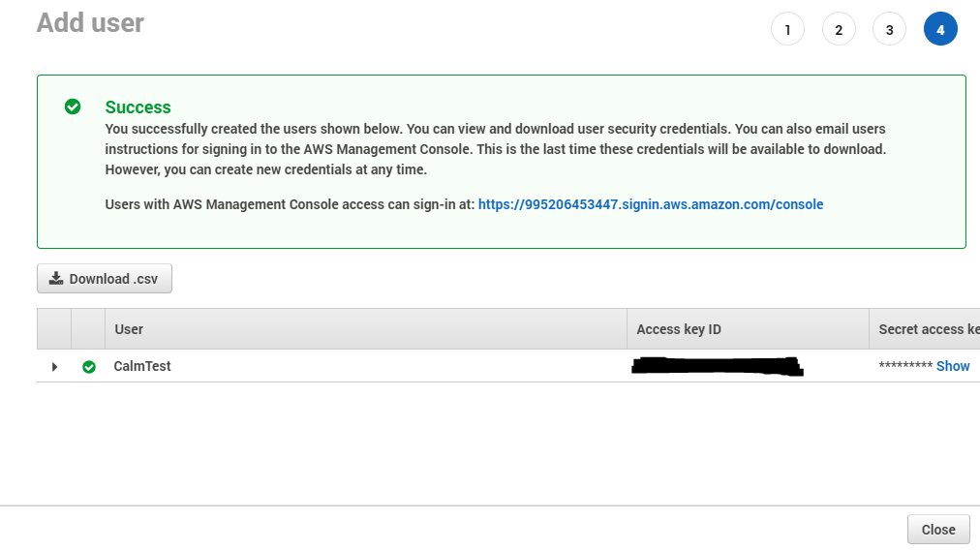This screenshot has width=980, height=550.
Task: Close the Add user dialog
Action: [938, 530]
